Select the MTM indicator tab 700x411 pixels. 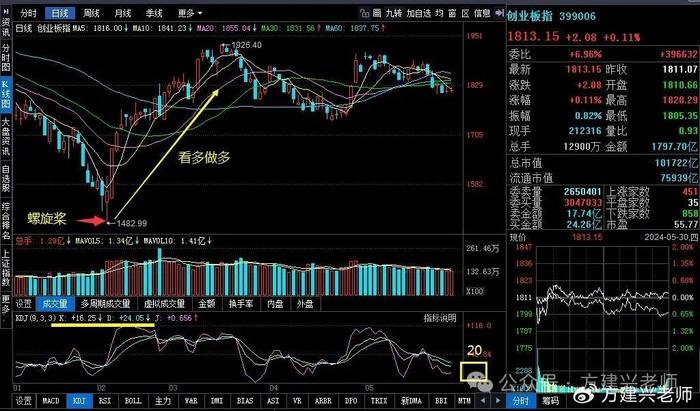coord(464,401)
